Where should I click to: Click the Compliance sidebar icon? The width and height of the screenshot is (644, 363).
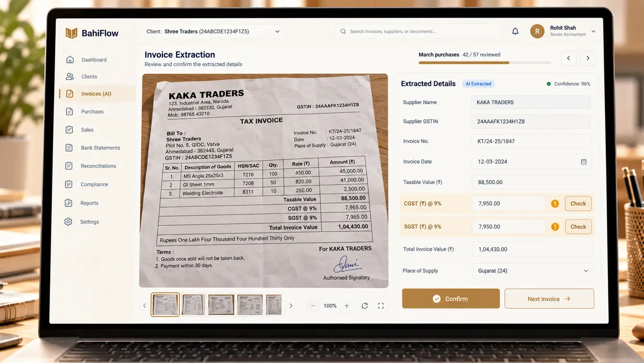[69, 184]
